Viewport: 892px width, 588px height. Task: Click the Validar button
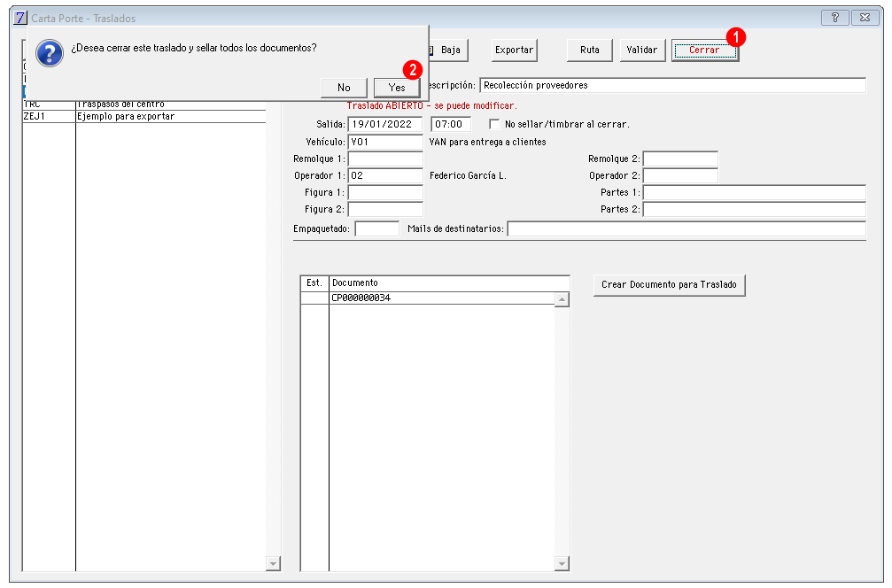click(x=641, y=50)
